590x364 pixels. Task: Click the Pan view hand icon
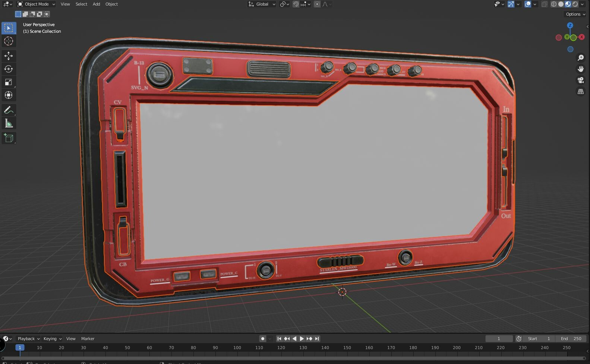(581, 69)
